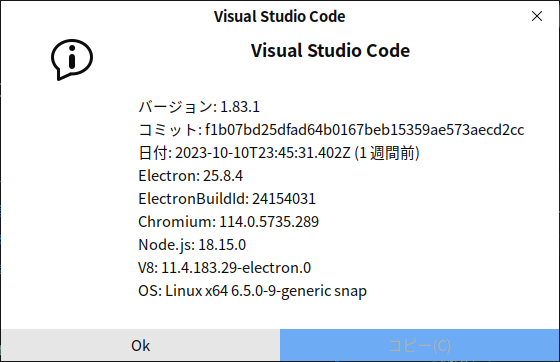Click the V8: 11.4.183.29-electron.0 line

(224, 268)
